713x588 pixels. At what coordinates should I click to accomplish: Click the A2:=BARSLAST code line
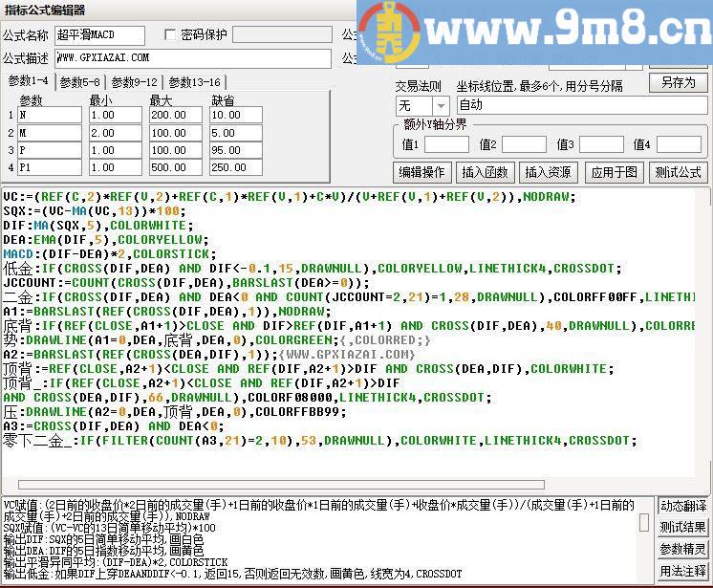tap(208, 355)
